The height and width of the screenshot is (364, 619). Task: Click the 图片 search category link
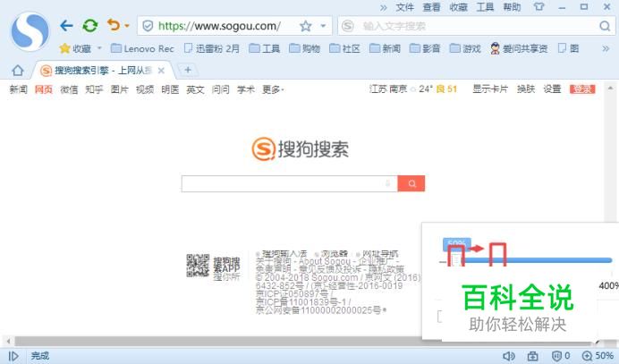point(120,89)
